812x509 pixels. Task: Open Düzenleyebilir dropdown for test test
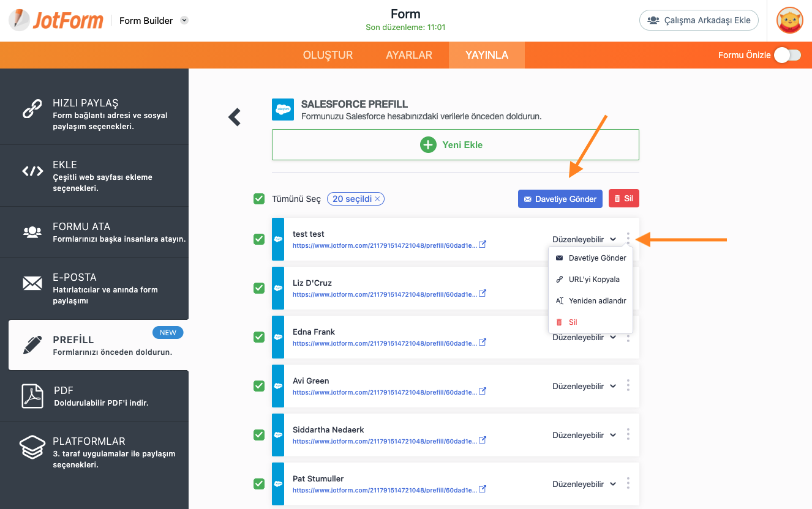point(584,239)
